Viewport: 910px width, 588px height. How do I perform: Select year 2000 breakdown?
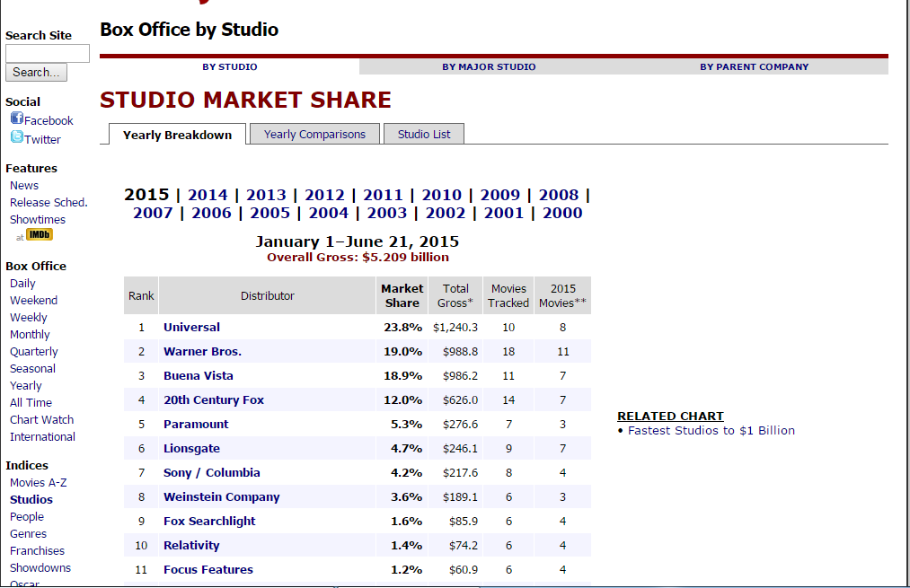(562, 213)
